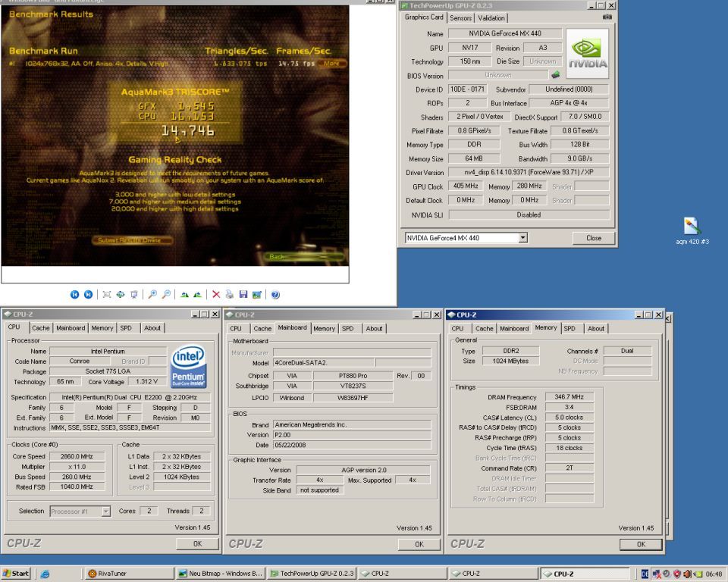Switch to Validation tab in GPU-Z

tap(491, 18)
